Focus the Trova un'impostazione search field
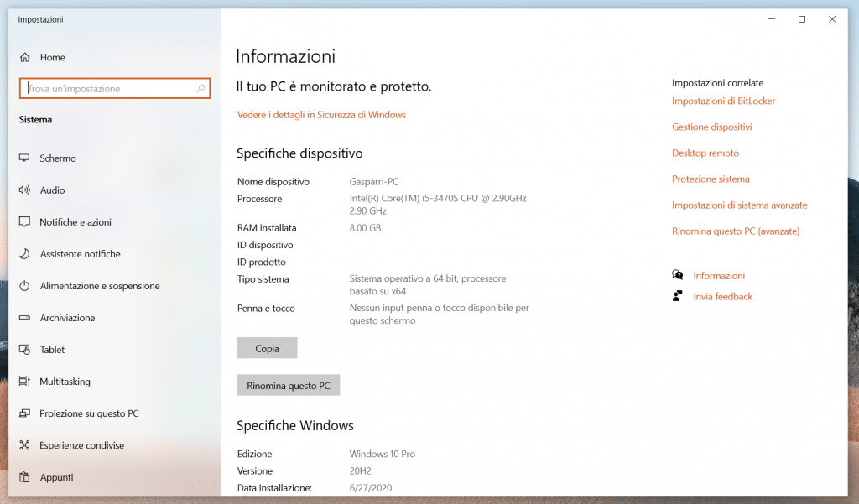 point(109,88)
